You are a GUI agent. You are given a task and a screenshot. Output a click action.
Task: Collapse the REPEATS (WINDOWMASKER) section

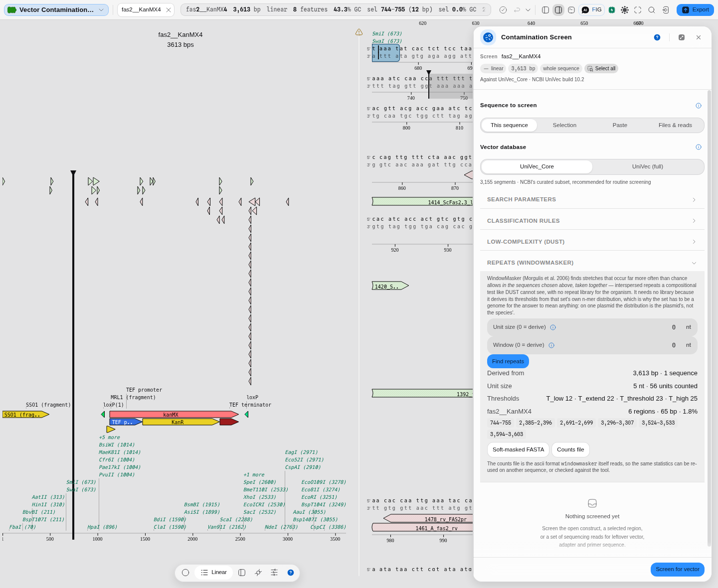coord(592,263)
